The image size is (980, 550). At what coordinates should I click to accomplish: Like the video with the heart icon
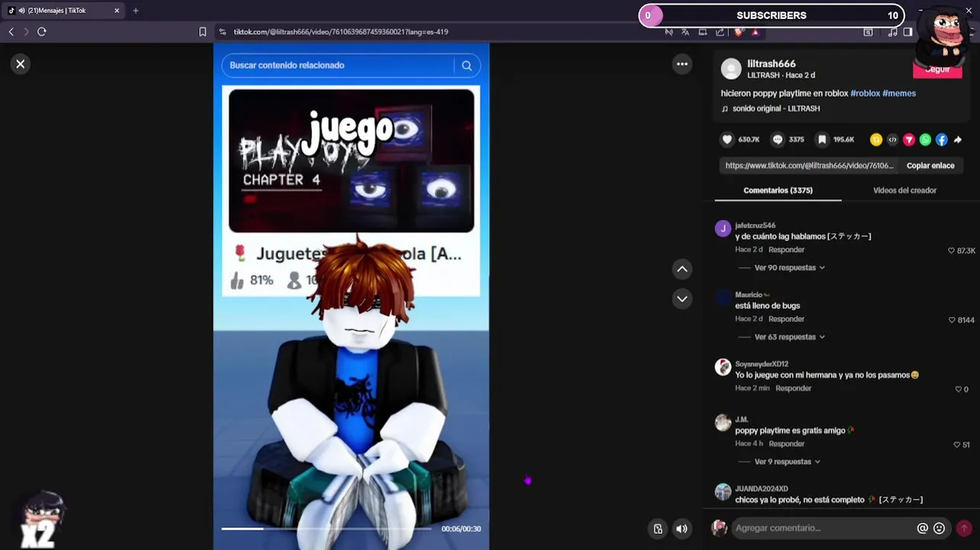tap(727, 140)
